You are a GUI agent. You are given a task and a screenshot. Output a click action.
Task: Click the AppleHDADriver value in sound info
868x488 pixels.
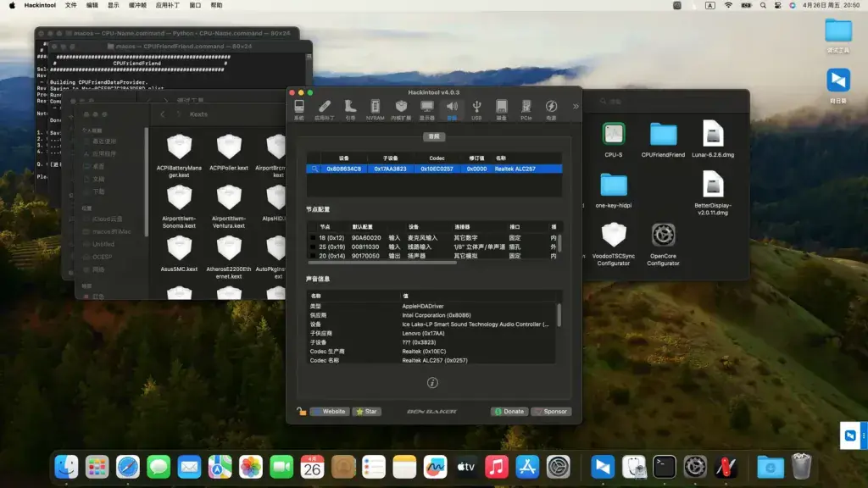pyautogui.click(x=423, y=306)
